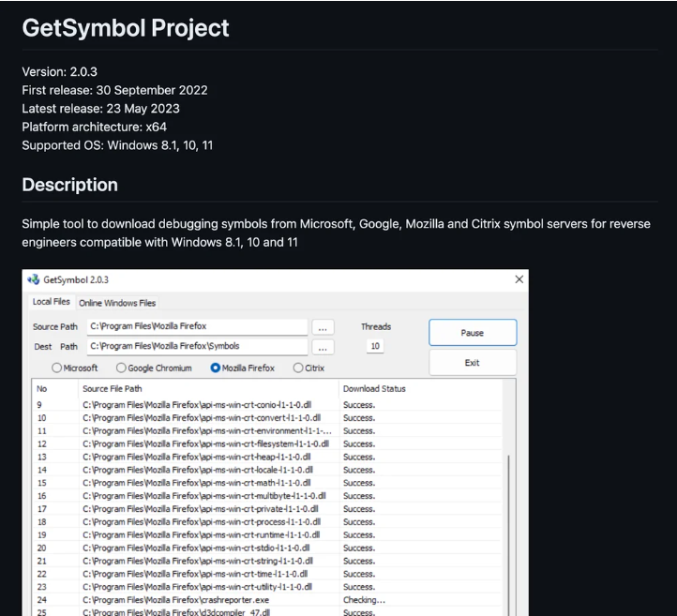Screen dimensions: 677x616
Task: Browse for Dest Path with ellipsis button
Action: click(323, 347)
